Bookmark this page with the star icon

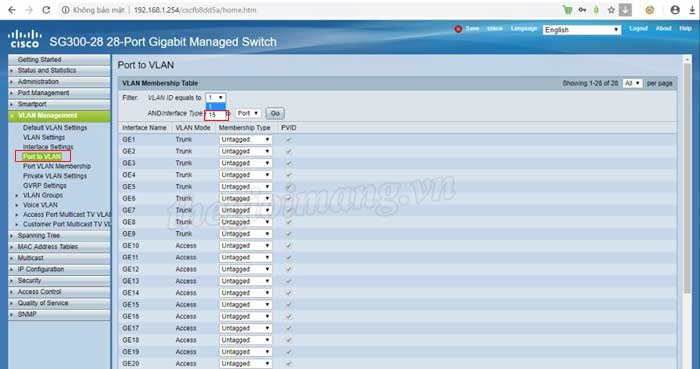pos(611,10)
